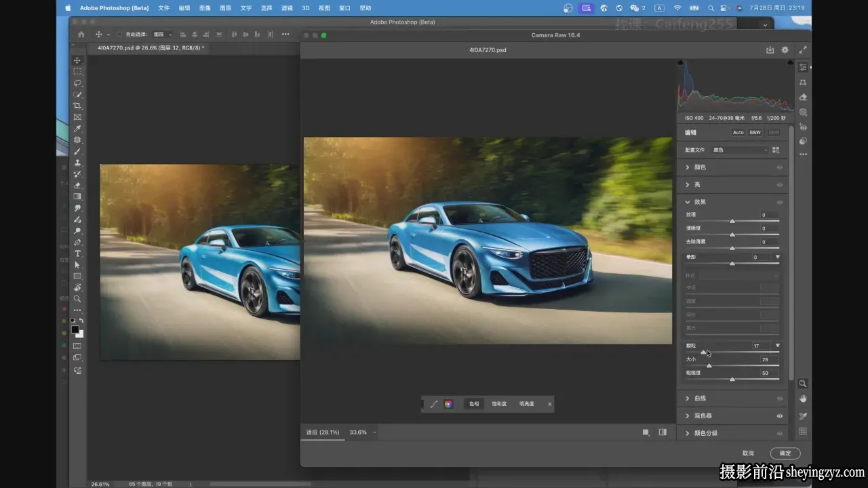Viewport: 868px width, 488px height.
Task: Select the Clone Stamp tool
Action: (x=77, y=163)
